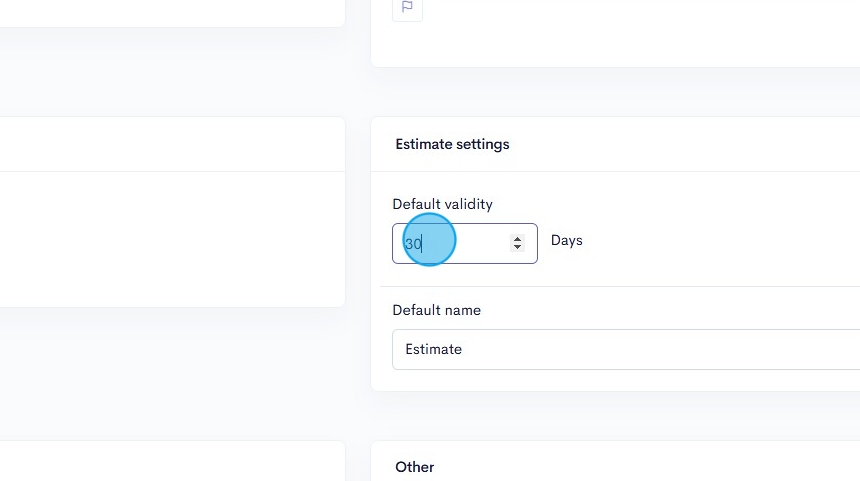Click the Days unit label

click(566, 241)
